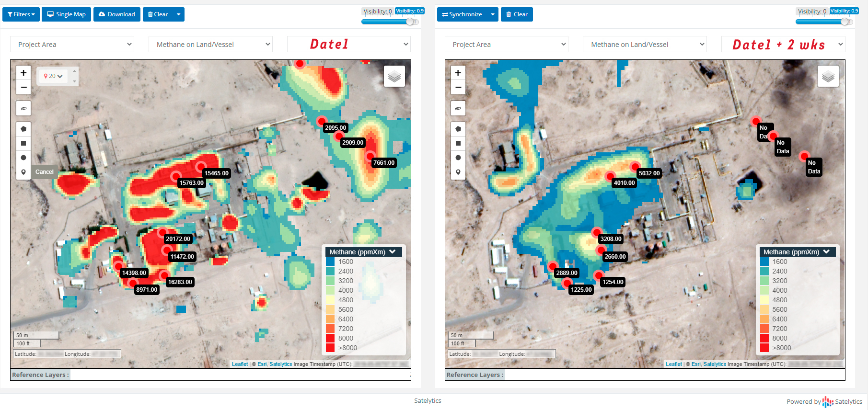
Task: Open the Esri link on Date1 map
Action: (262, 364)
